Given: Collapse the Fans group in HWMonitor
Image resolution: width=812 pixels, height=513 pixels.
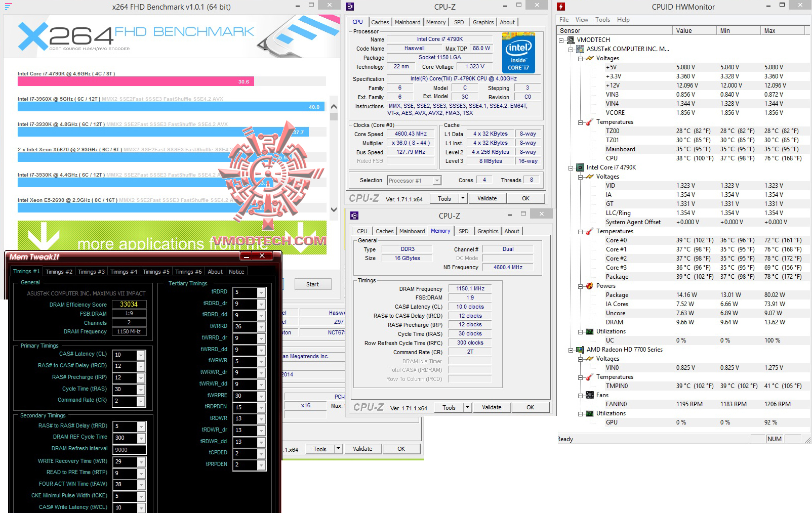Looking at the screenshot, I should tap(580, 395).
